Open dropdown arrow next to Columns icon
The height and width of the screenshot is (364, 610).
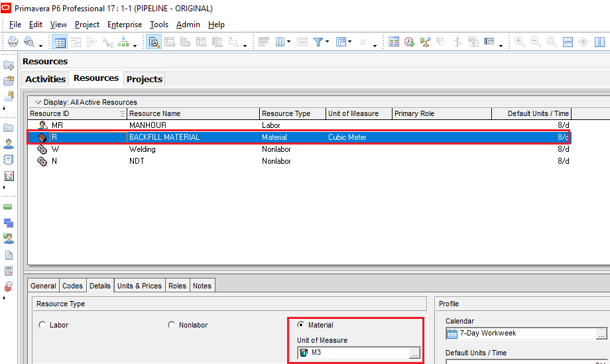(x=288, y=42)
